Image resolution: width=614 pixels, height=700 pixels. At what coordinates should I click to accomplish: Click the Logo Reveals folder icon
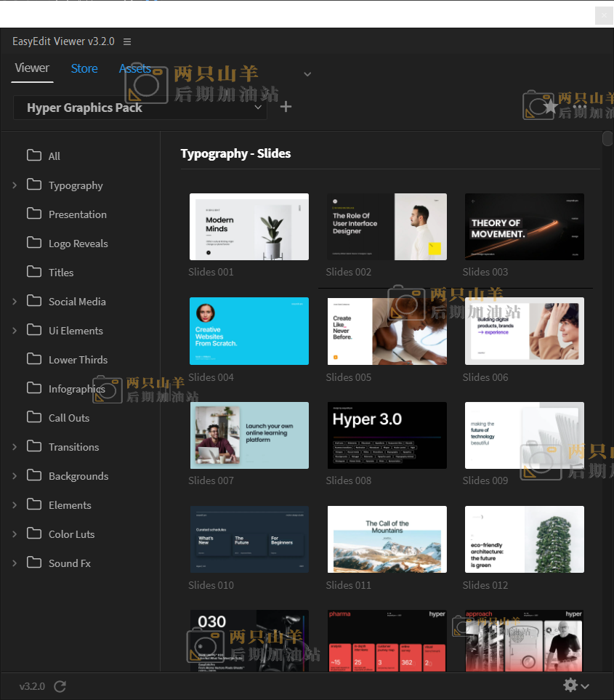34,243
